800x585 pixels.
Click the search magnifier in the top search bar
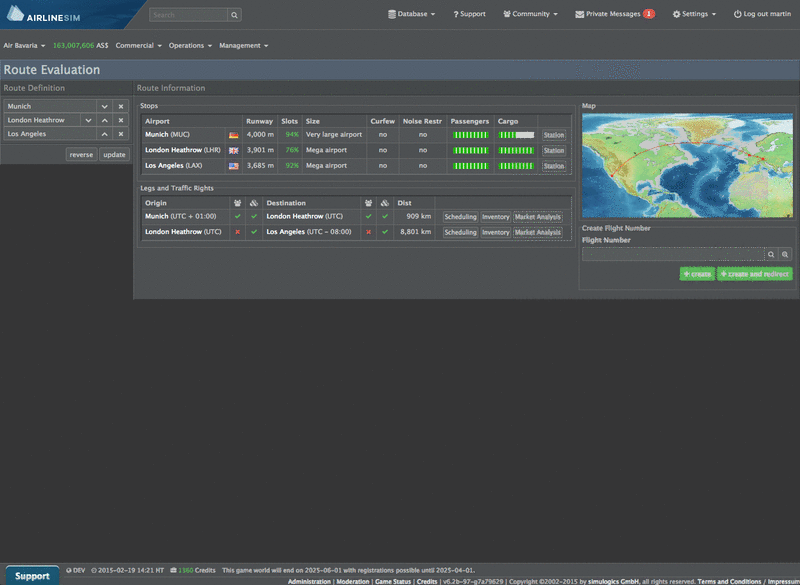click(x=234, y=14)
